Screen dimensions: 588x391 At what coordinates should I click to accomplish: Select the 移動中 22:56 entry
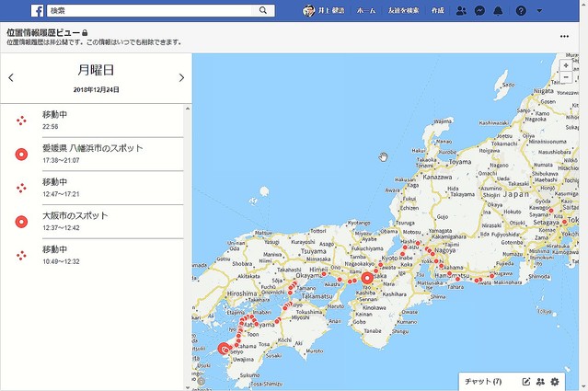click(92, 121)
